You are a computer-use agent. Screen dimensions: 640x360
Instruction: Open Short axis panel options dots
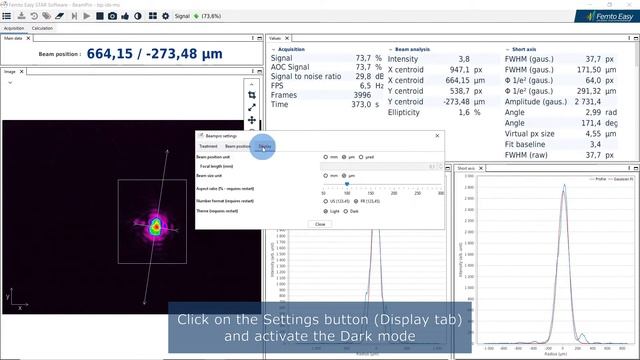[629, 168]
